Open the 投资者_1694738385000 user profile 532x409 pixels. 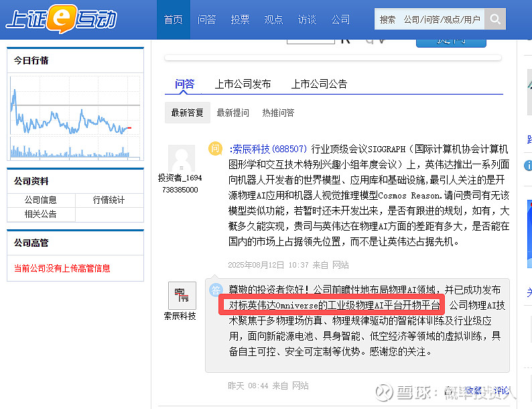pos(180,184)
